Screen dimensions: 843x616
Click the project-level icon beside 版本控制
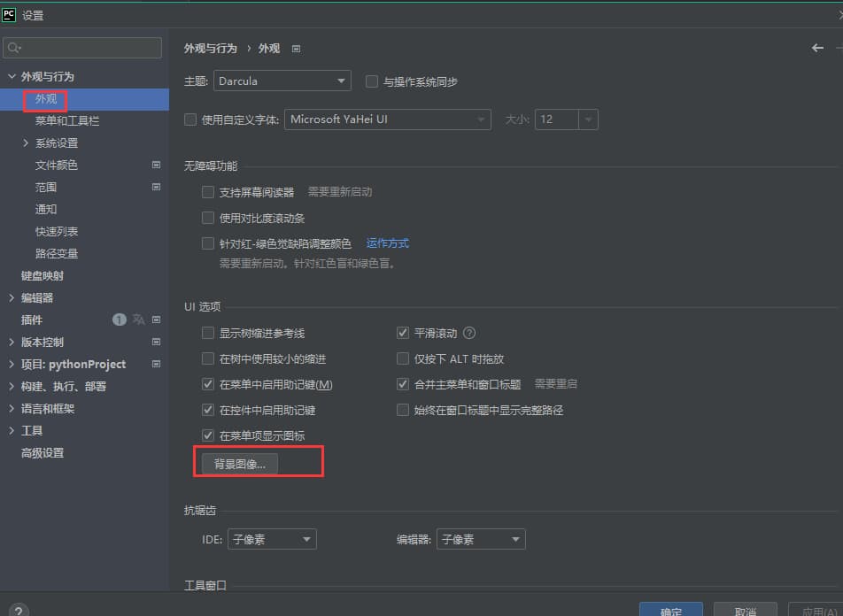click(156, 342)
